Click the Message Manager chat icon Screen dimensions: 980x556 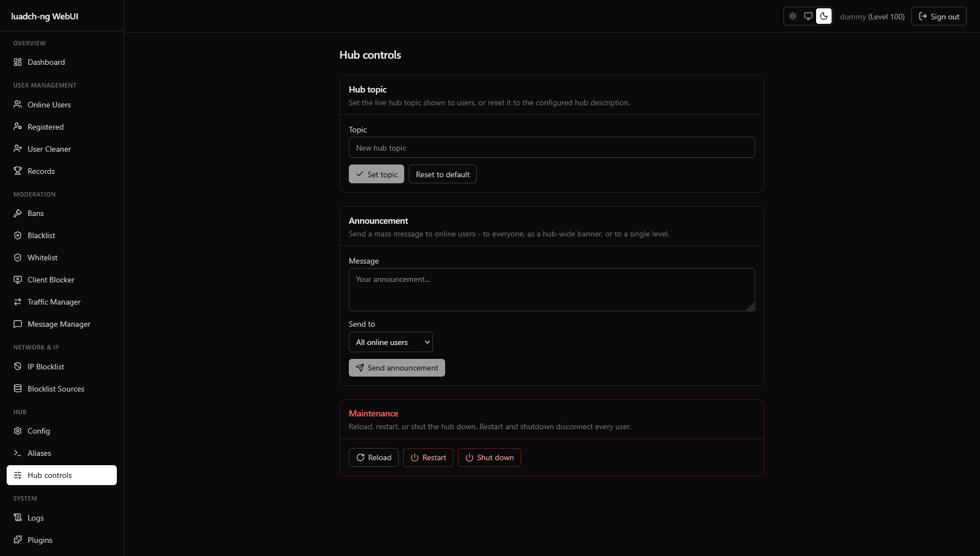[18, 324]
